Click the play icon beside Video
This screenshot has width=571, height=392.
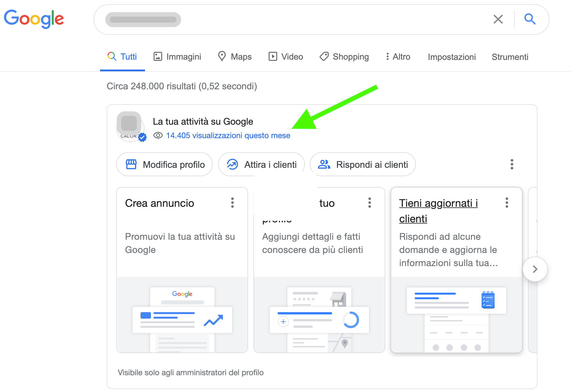click(x=273, y=56)
